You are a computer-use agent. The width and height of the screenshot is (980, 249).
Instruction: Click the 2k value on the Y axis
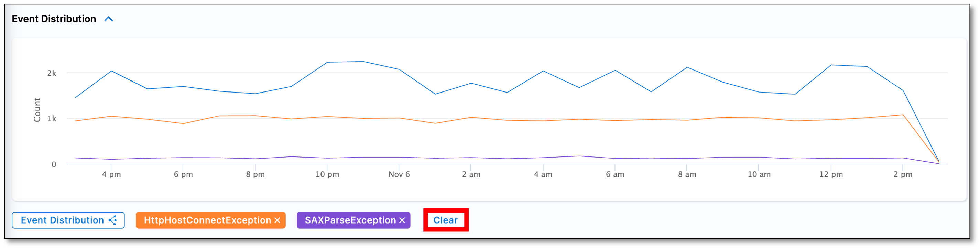52,73
